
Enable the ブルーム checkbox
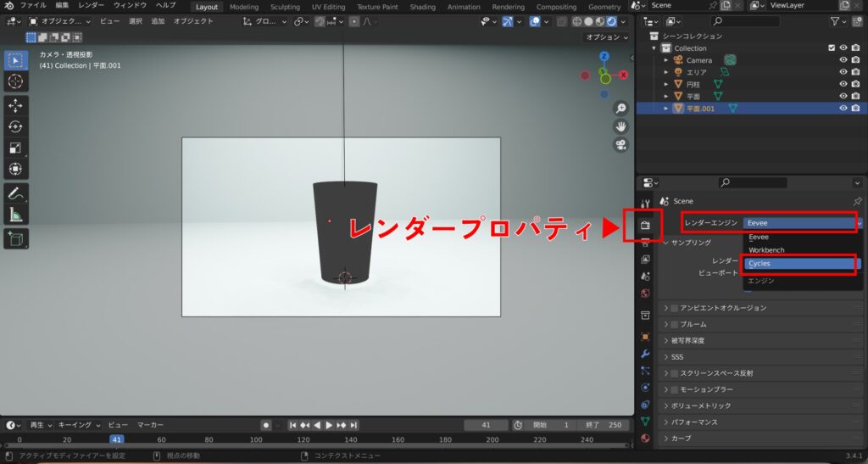click(x=675, y=324)
